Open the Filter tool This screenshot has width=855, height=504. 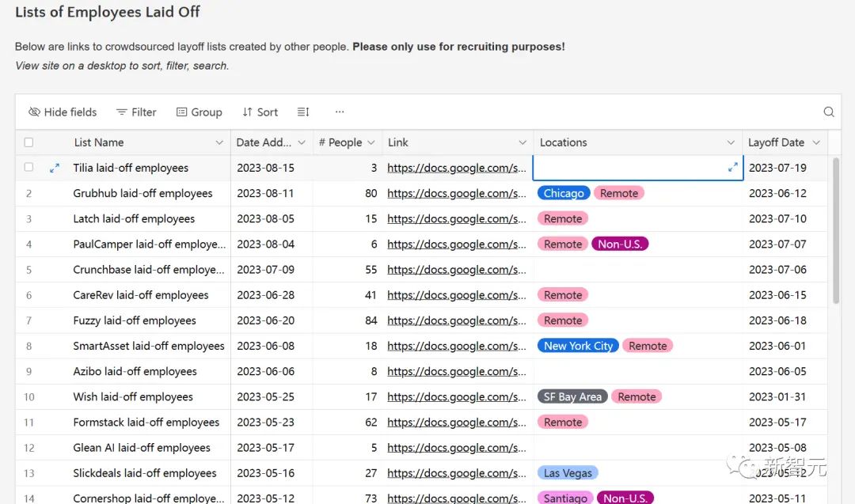tap(136, 112)
